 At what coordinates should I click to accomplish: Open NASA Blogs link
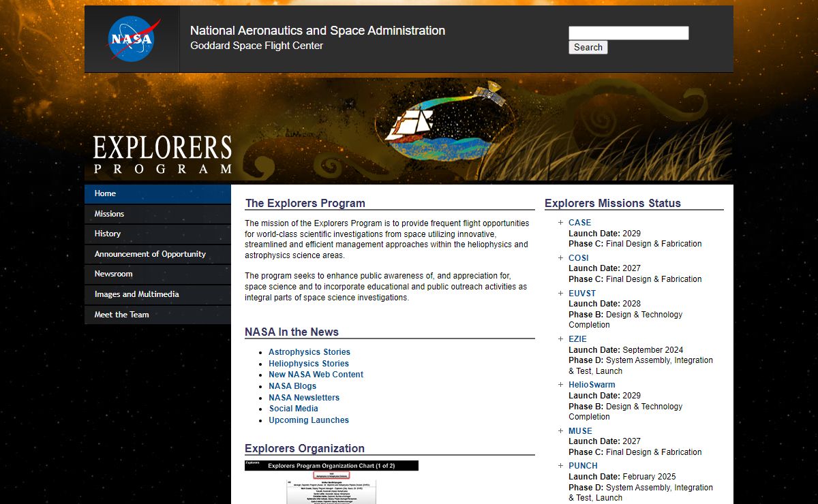pos(292,386)
